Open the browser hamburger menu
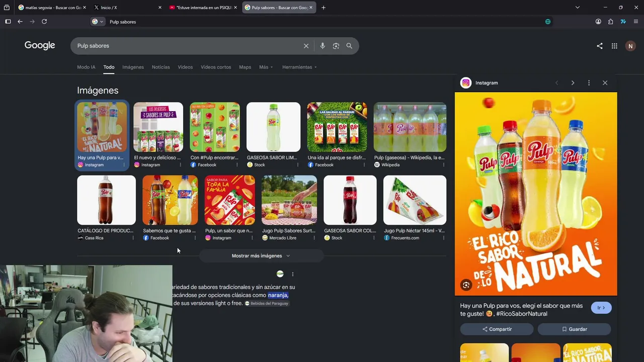Image resolution: width=644 pixels, height=362 pixels. coord(636,22)
